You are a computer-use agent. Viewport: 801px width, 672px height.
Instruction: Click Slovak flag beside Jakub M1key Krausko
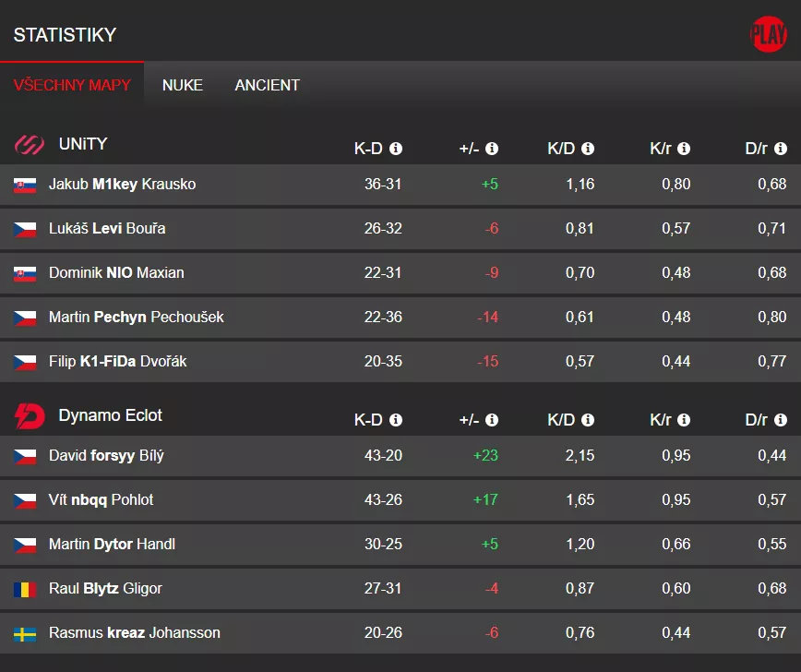click(25, 185)
